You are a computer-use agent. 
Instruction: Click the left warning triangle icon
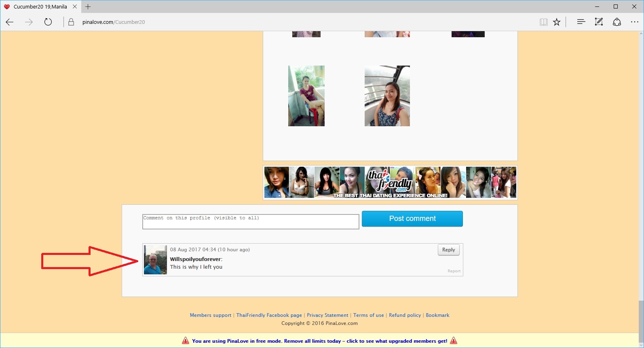point(186,341)
